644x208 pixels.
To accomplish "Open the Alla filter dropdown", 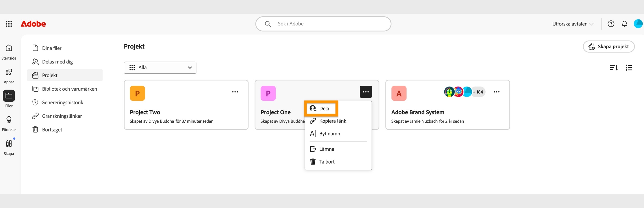I will click(x=160, y=68).
